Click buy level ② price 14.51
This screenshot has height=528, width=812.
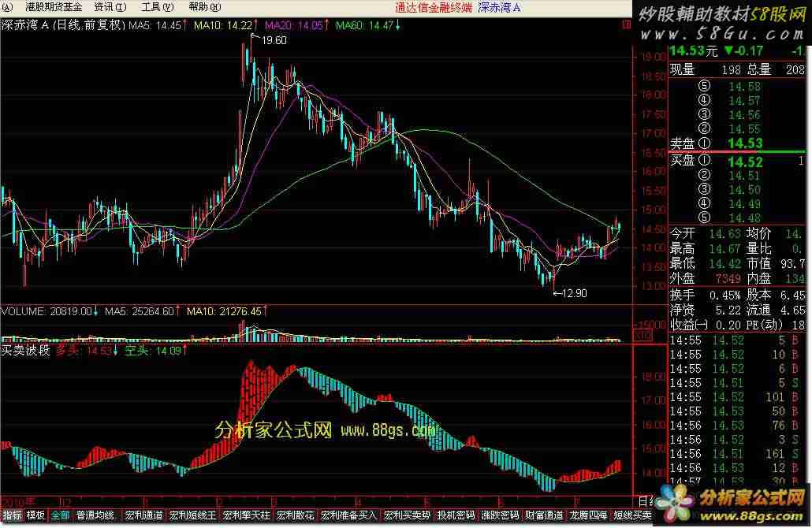pos(745,176)
